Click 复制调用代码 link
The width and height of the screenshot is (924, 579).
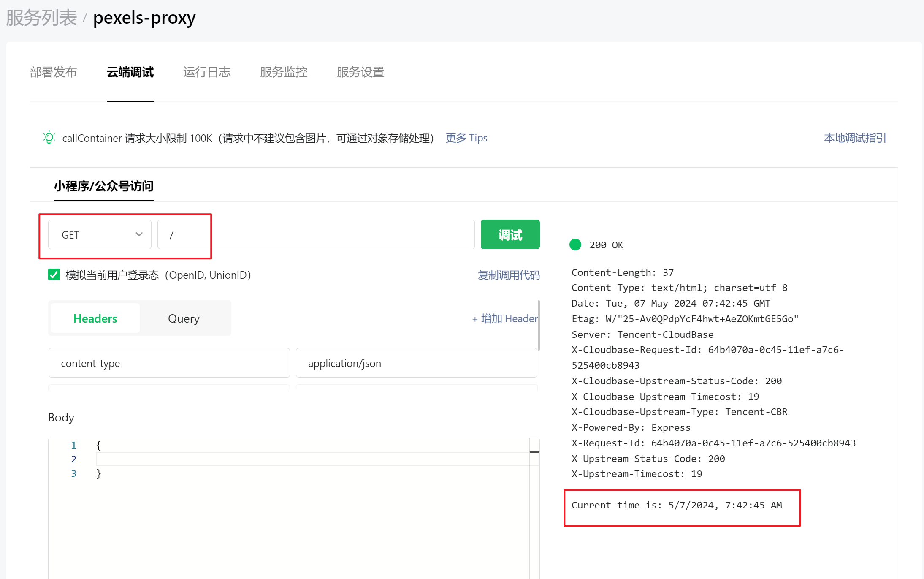[508, 275]
